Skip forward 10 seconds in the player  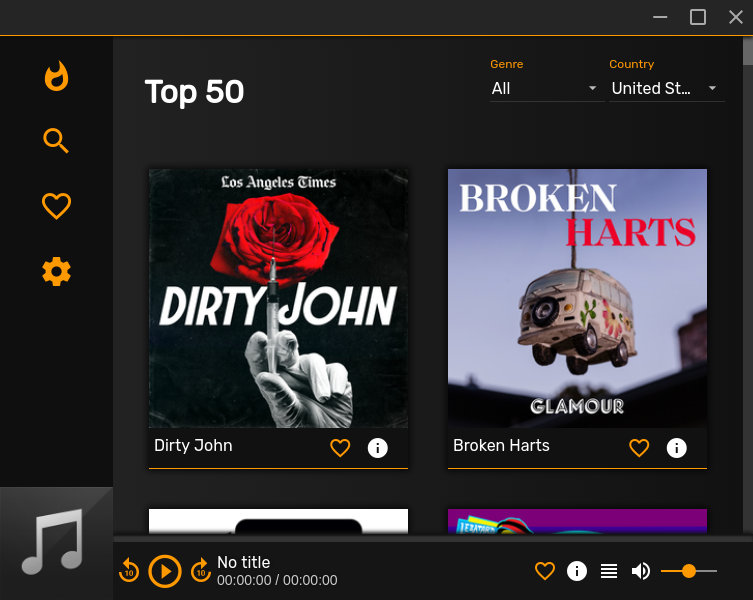click(x=201, y=571)
